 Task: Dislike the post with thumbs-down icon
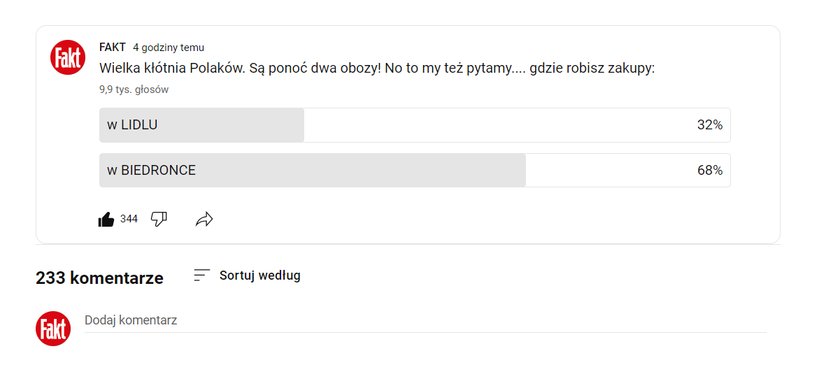(x=159, y=219)
